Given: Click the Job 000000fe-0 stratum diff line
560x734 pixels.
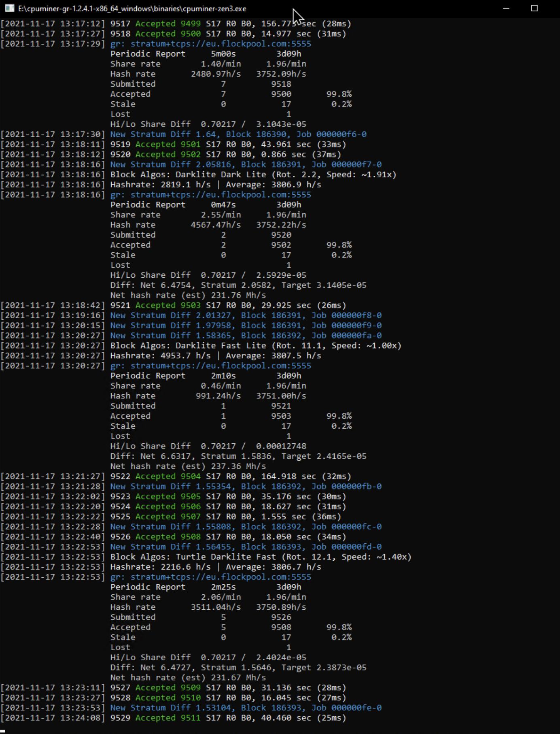Looking at the screenshot, I should 246,708.
